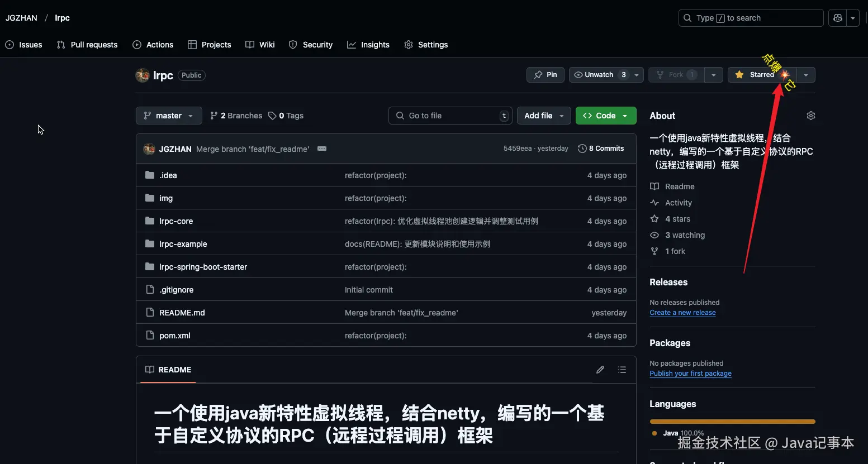Expand commit details ellipsis button

322,149
